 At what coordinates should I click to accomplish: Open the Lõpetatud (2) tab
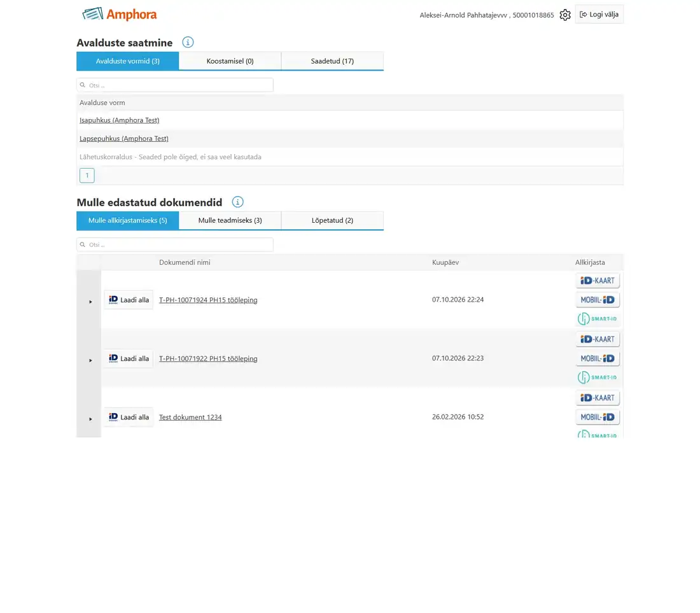pyautogui.click(x=332, y=220)
